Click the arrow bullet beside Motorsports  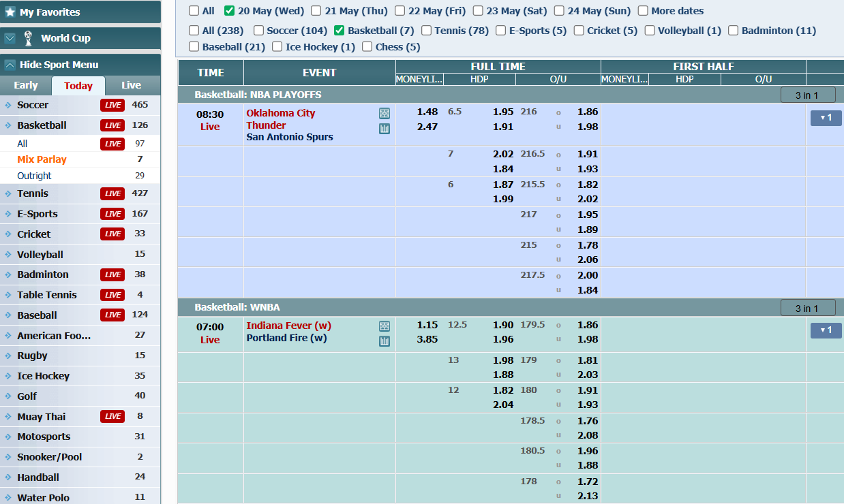pos(7,437)
